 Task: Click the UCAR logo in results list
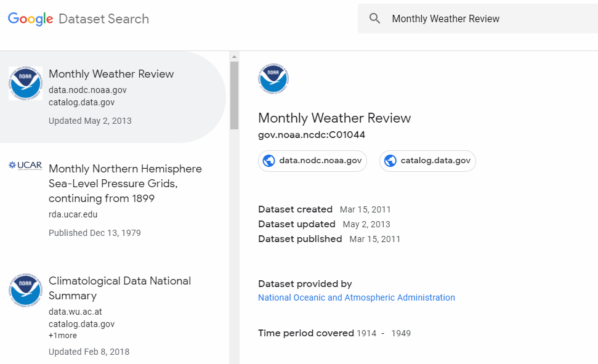click(x=25, y=165)
